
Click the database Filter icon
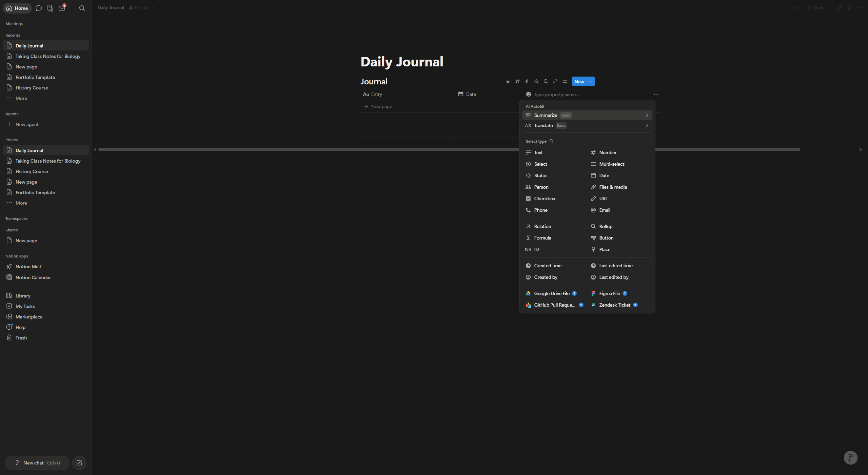coord(508,81)
